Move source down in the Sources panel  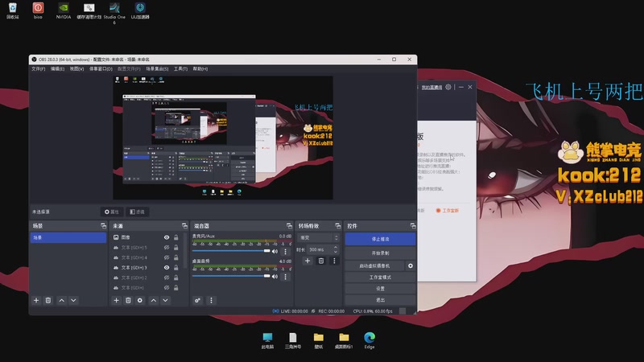166,300
